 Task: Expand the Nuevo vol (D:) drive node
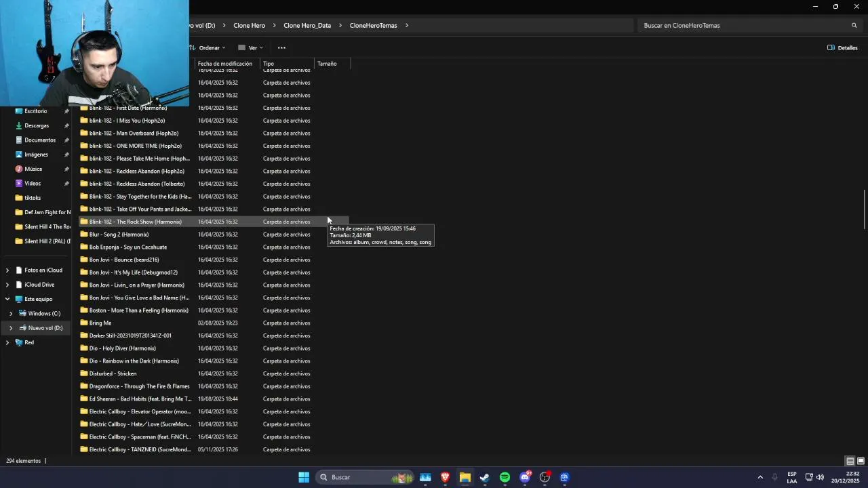coord(11,328)
